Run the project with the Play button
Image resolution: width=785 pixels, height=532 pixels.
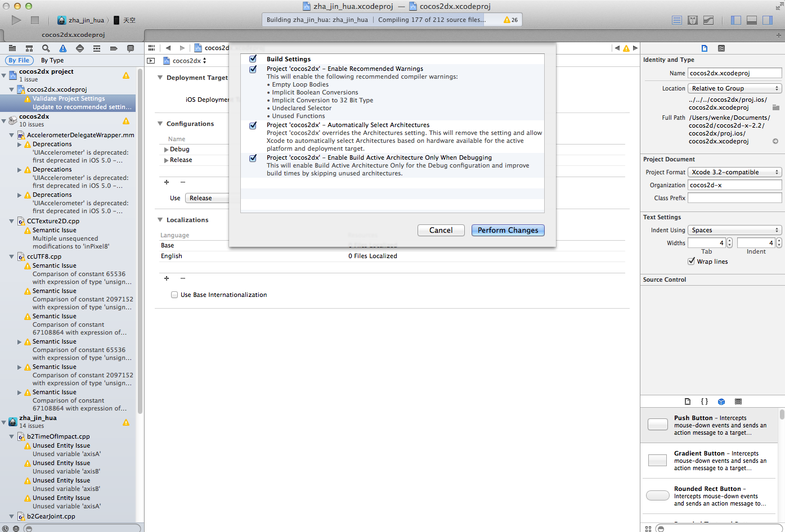(x=16, y=20)
